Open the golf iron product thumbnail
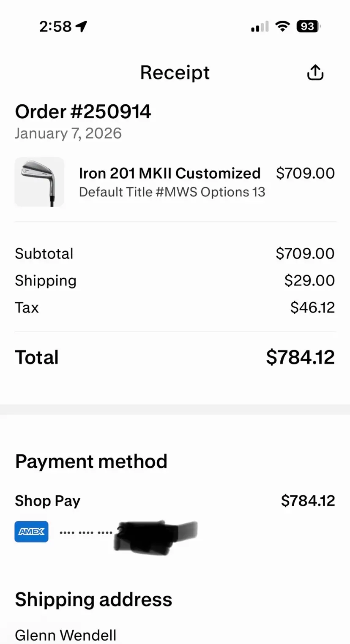The height and width of the screenshot is (644, 350). [x=39, y=182]
